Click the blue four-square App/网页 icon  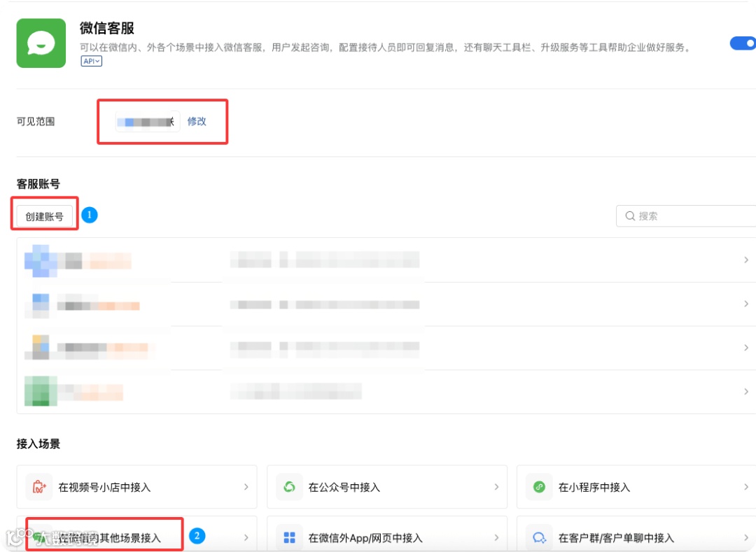pyautogui.click(x=289, y=537)
